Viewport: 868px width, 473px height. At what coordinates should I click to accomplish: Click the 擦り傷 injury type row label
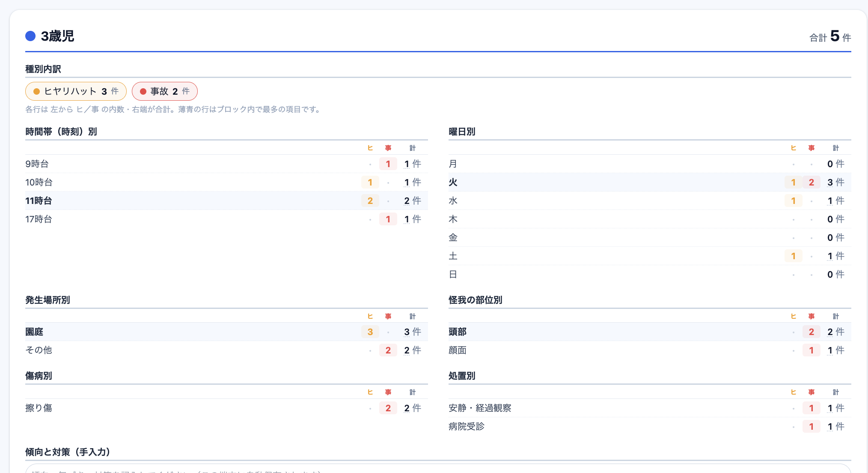pos(39,408)
